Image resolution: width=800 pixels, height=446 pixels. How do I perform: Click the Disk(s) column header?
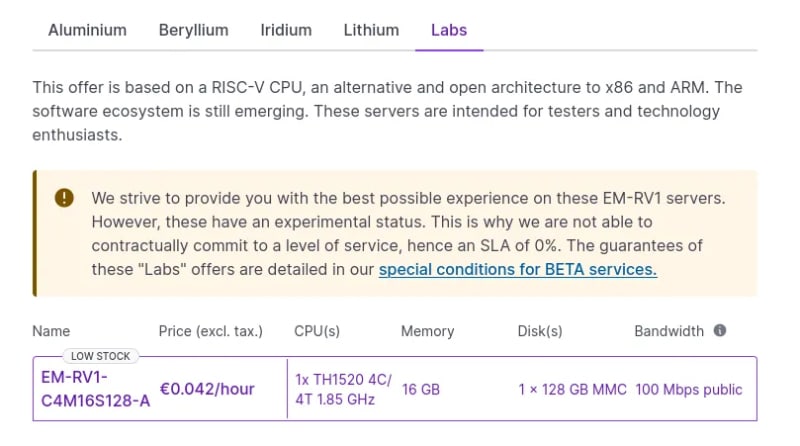point(540,331)
